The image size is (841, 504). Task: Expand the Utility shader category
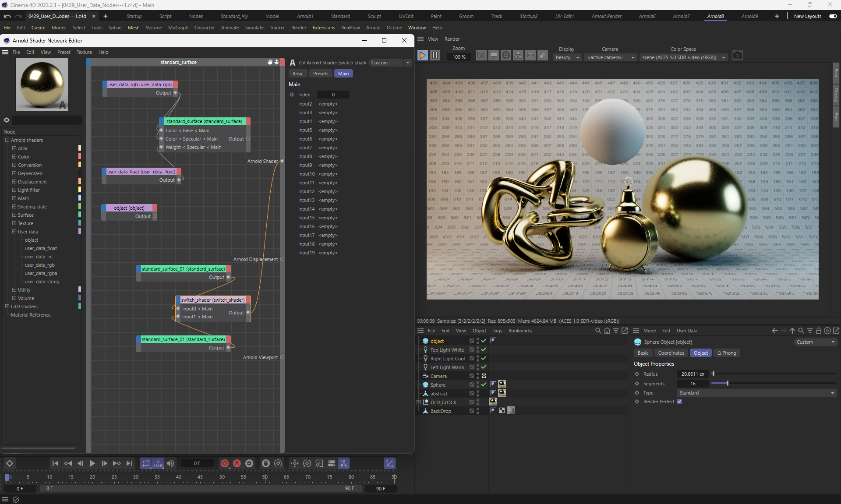point(14,290)
